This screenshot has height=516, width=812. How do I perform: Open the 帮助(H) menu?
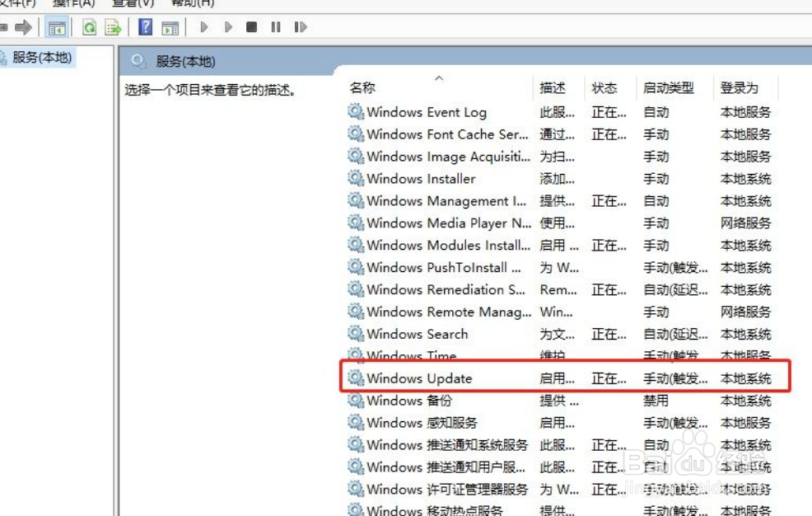193,3
